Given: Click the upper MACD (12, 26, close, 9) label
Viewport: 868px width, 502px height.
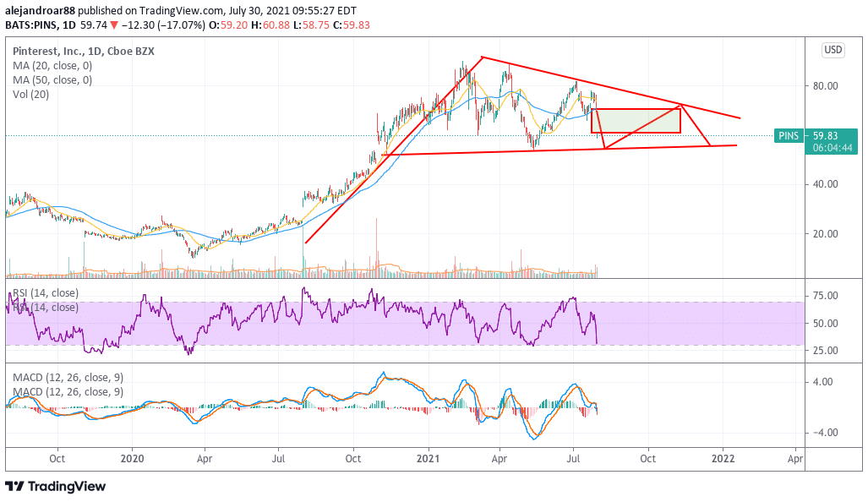Looking at the screenshot, I should (x=68, y=378).
